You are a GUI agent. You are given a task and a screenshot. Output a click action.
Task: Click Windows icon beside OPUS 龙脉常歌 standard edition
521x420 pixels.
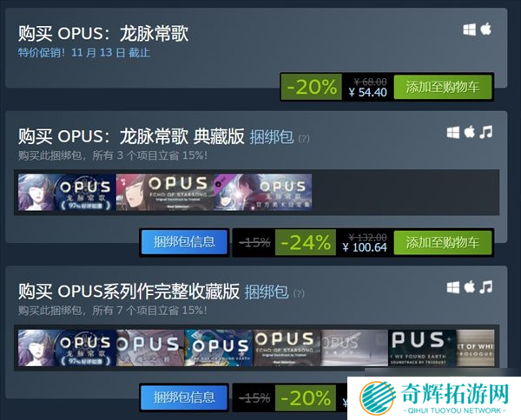469,30
